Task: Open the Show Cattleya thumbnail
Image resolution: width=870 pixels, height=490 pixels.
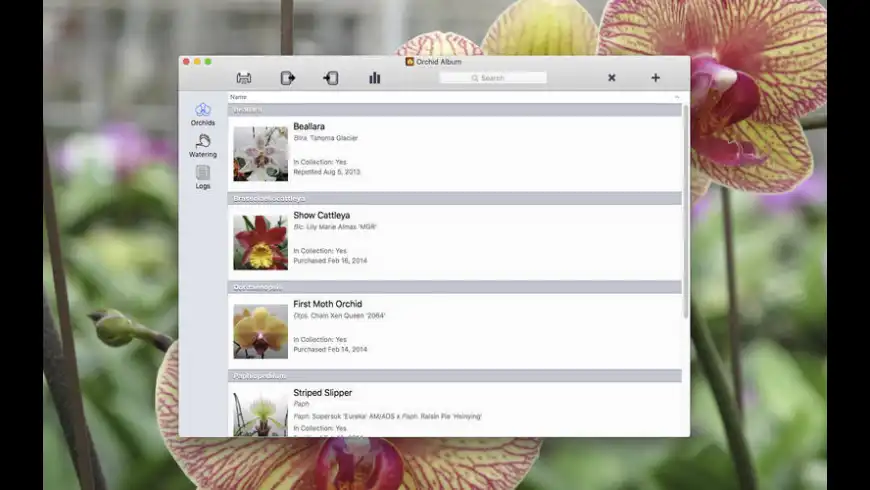Action: point(261,243)
